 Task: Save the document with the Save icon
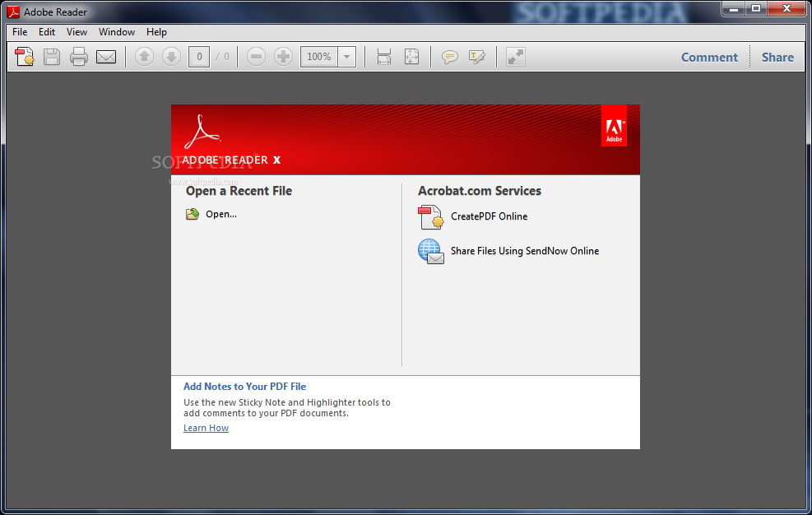click(x=51, y=56)
